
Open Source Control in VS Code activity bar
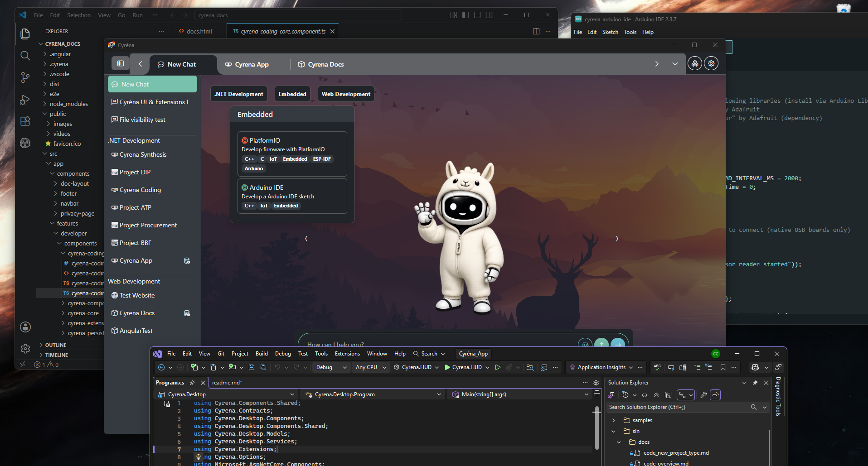[x=25, y=77]
